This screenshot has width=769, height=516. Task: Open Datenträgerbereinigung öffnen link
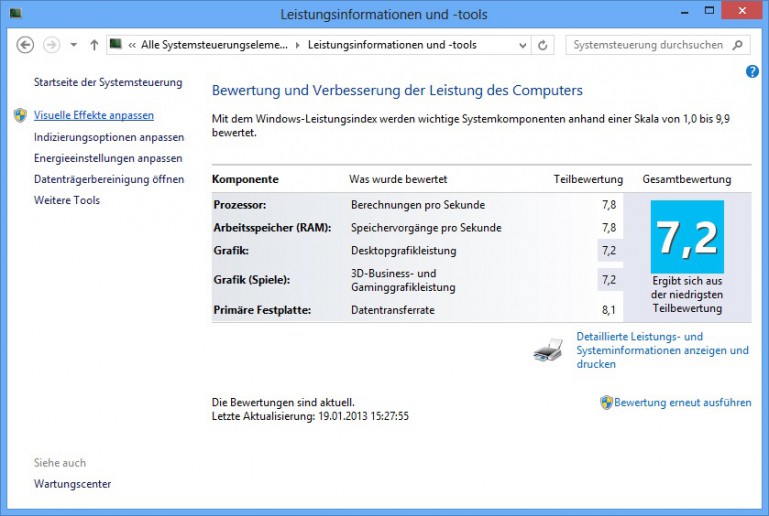(109, 180)
